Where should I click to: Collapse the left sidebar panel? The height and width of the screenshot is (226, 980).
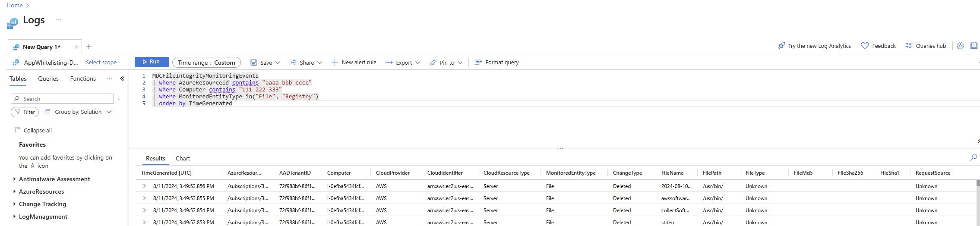(122, 78)
